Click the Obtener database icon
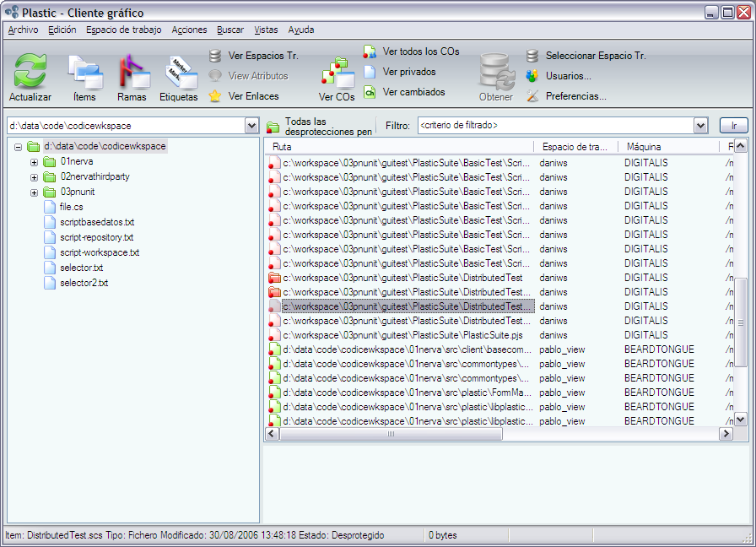 tap(495, 72)
